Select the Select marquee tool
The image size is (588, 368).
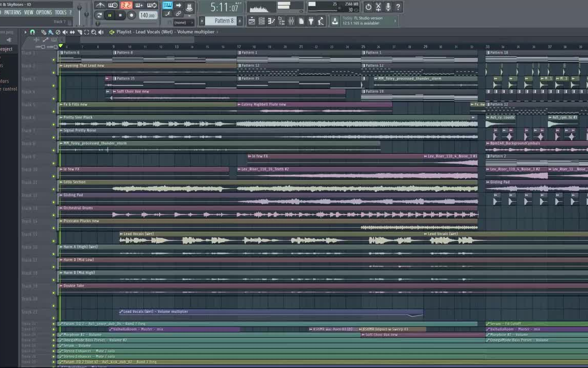coord(87,32)
